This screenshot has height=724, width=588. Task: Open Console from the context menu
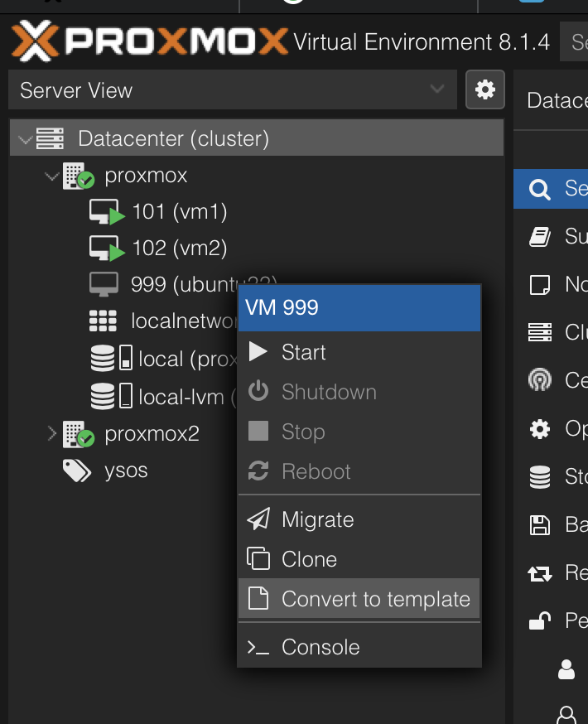click(x=359, y=647)
